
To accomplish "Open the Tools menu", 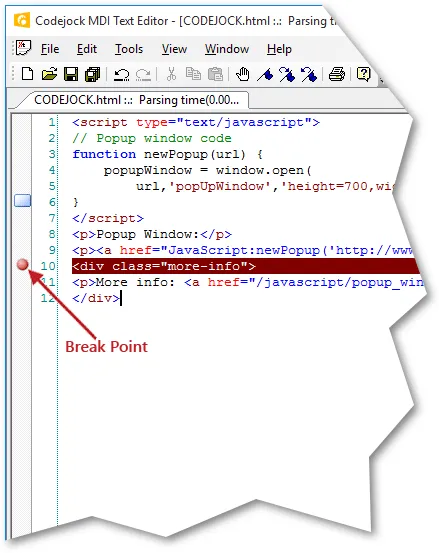I will pos(129,49).
